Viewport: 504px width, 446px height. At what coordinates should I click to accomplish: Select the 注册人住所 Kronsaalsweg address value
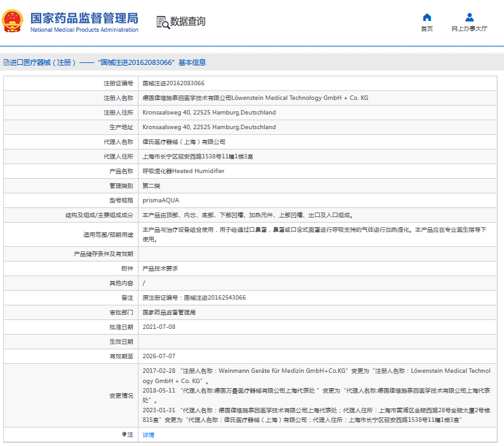209,113
